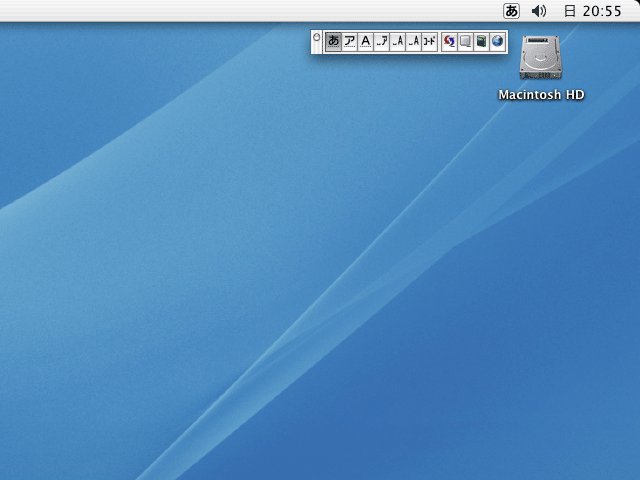
Task: Click the _A button next to コード
Action: 414,41
